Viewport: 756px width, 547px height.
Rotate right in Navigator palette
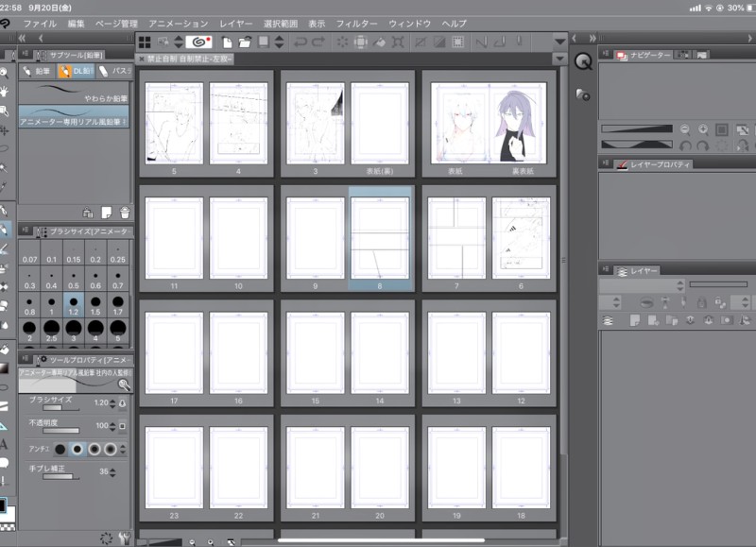click(703, 145)
